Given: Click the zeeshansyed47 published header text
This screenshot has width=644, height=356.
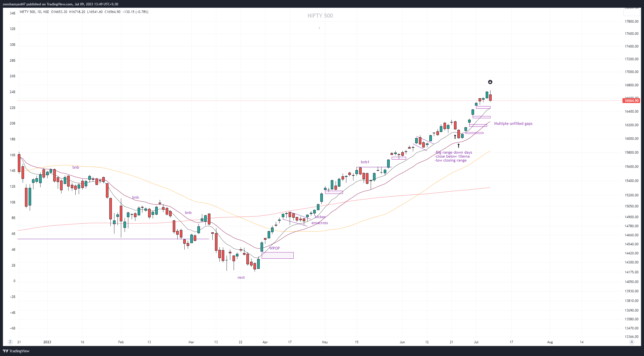Looking at the screenshot, I should (x=60, y=4).
